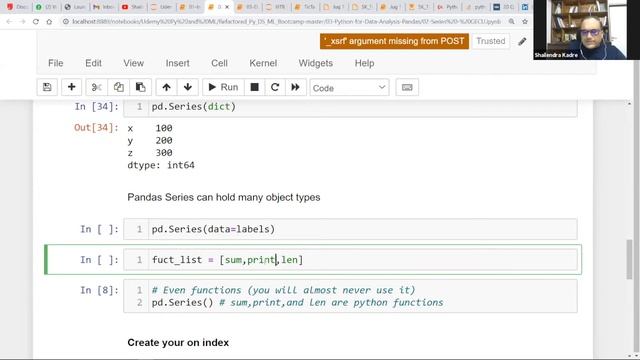The width and height of the screenshot is (640, 360).
Task: Click the pd.Series(data=labels) code cell
Action: click(350, 229)
